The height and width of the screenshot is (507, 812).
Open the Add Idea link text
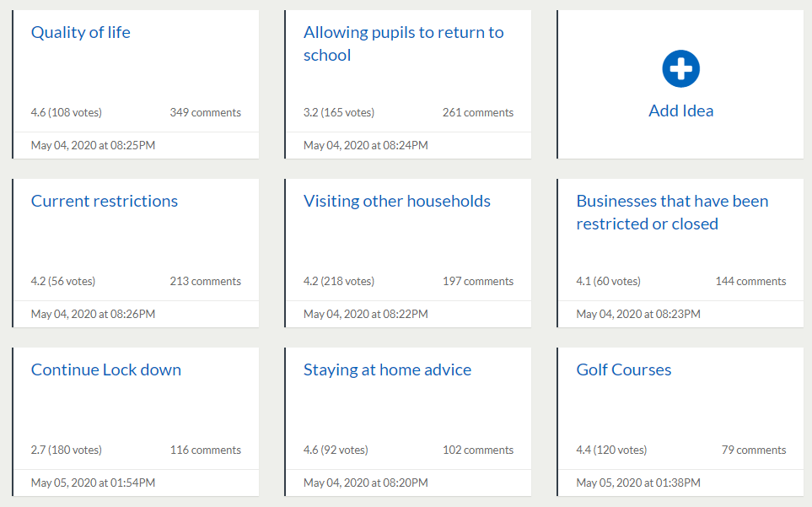(681, 111)
